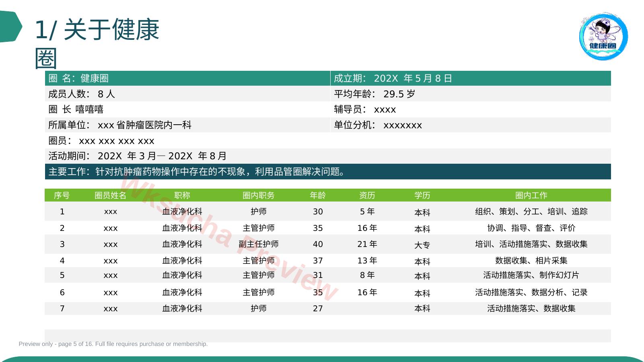This screenshot has width=644, height=362.
Task: Click the 圈内工作 column header
Action: (531, 195)
